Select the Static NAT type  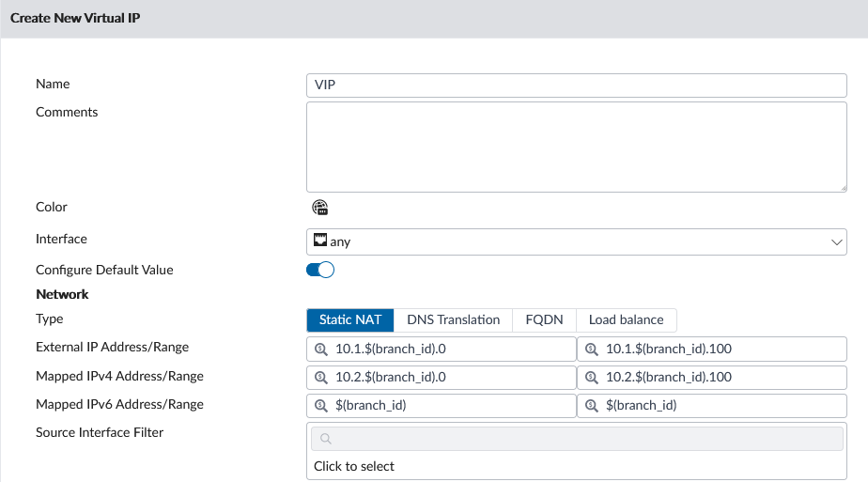tap(349, 319)
